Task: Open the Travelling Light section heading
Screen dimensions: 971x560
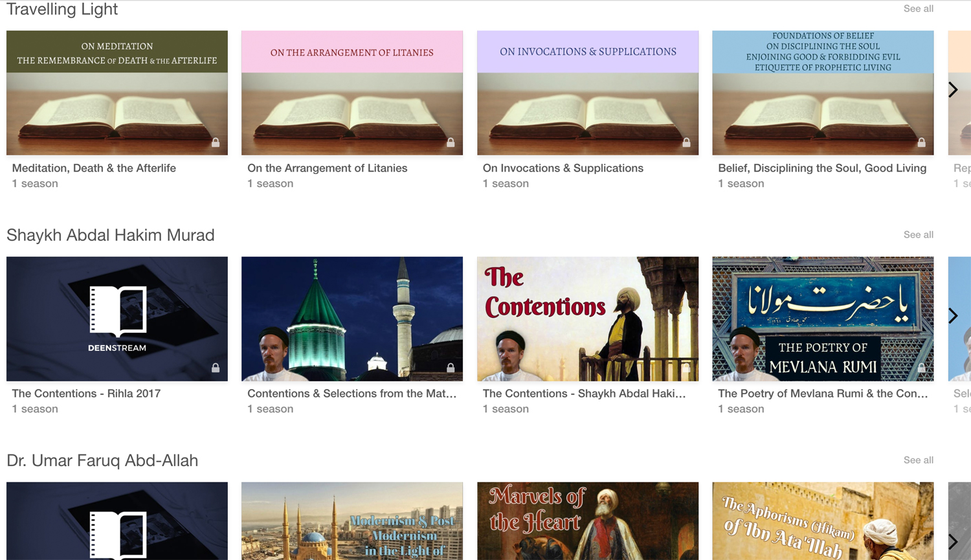Action: 62,9
